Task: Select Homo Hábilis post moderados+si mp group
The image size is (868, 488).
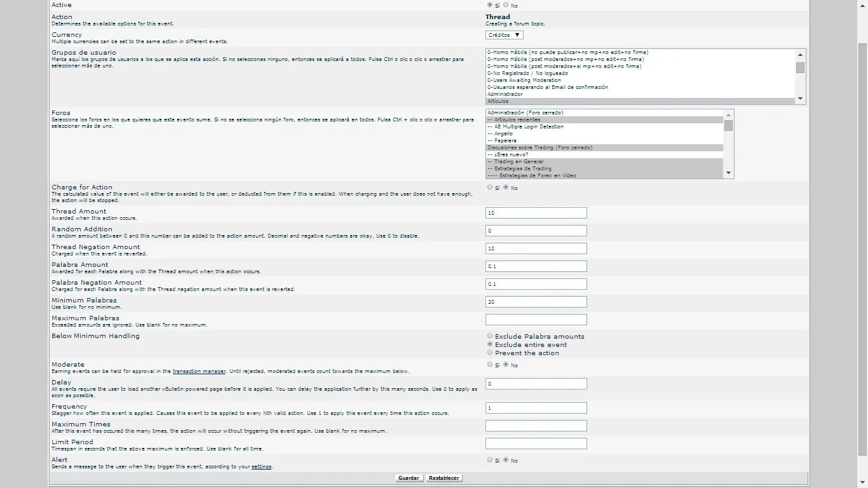Action: [641, 66]
